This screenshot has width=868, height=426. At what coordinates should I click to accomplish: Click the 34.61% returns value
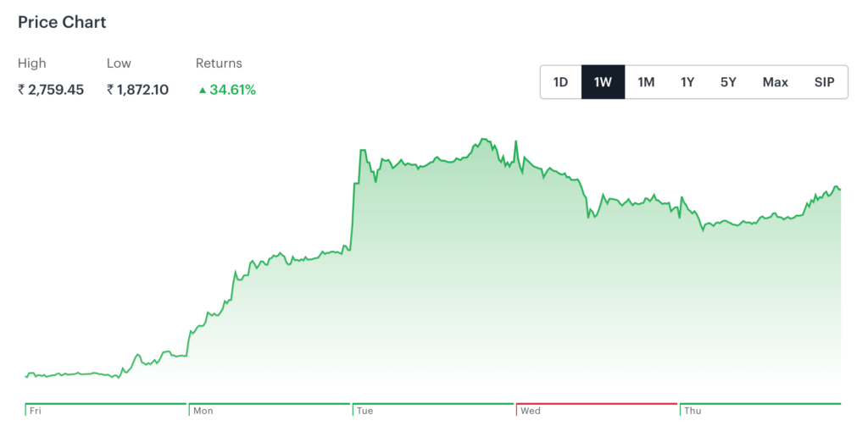pos(232,90)
